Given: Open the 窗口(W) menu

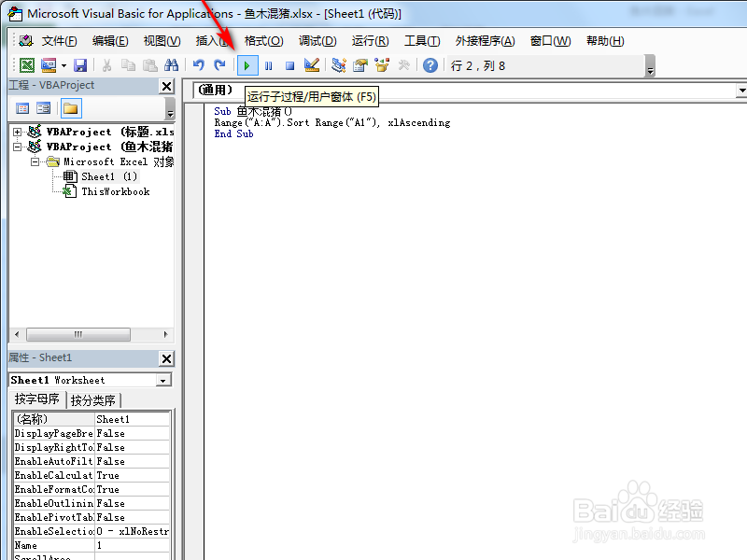Looking at the screenshot, I should (550, 41).
